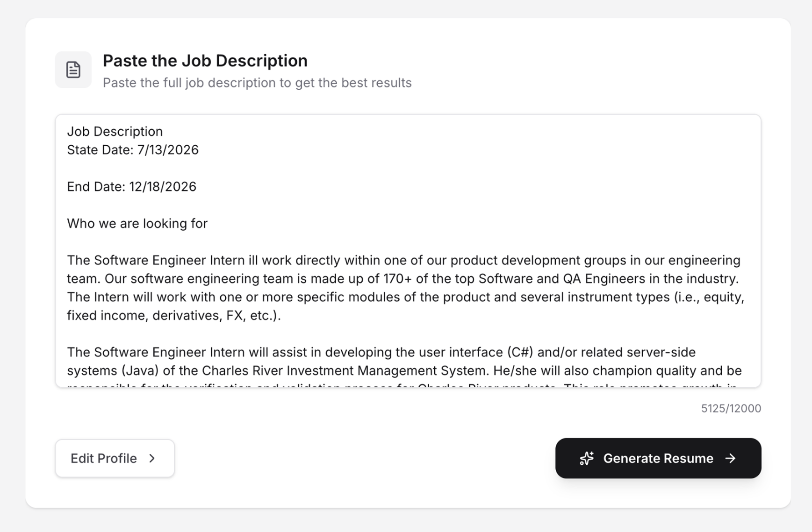Click the subtitle about pasting full description
This screenshot has height=532, width=812.
[x=257, y=83]
